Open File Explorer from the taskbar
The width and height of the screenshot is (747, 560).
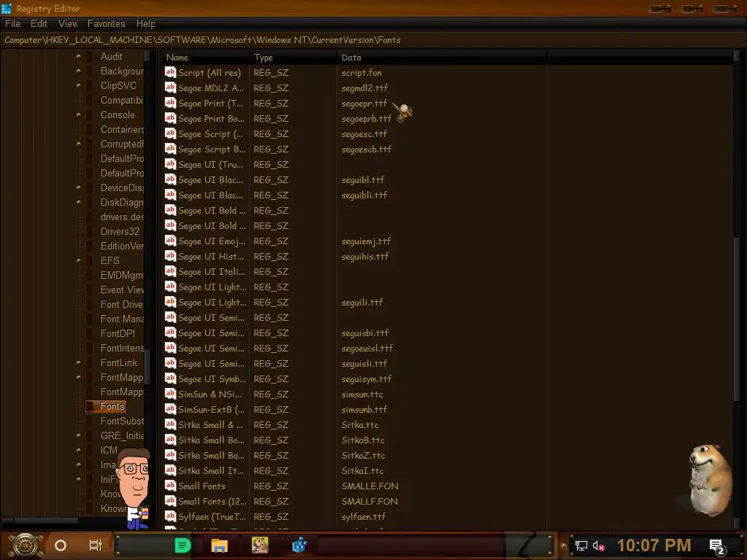pos(219,545)
